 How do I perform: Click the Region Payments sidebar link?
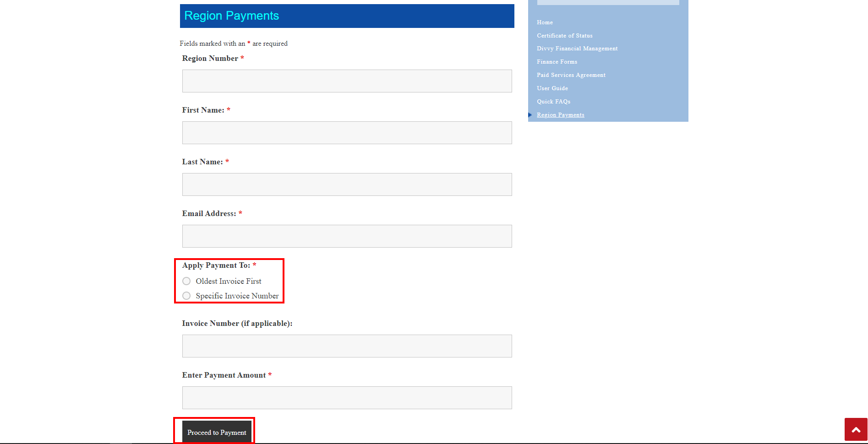560,115
